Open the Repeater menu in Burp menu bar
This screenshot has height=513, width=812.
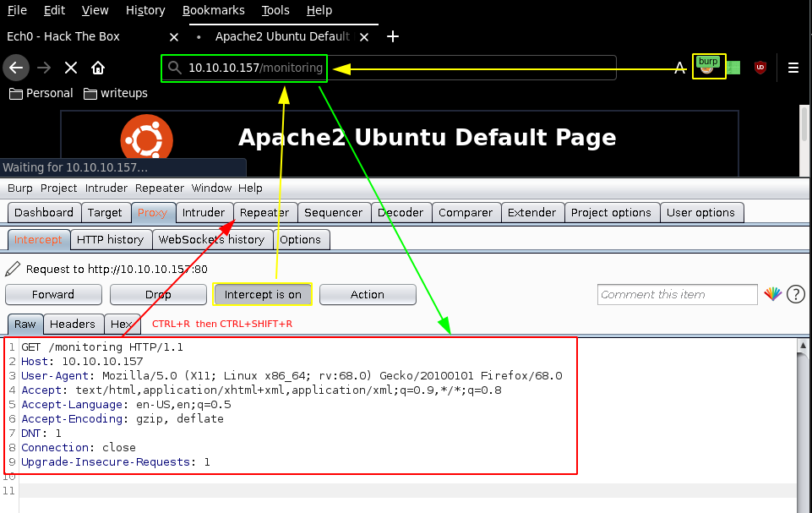point(160,188)
